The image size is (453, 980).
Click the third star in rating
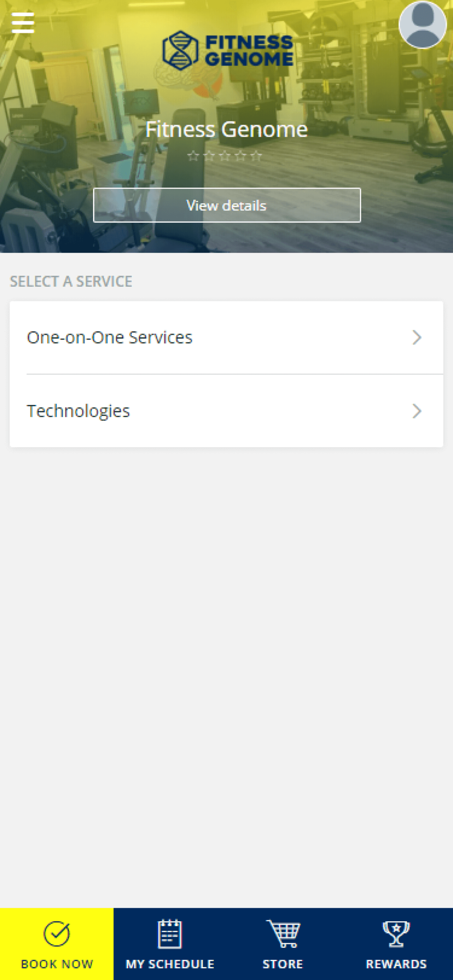(225, 156)
